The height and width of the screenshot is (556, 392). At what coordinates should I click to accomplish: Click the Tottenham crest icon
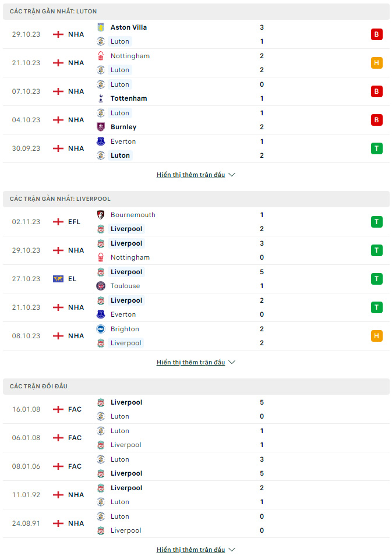pyautogui.click(x=101, y=98)
